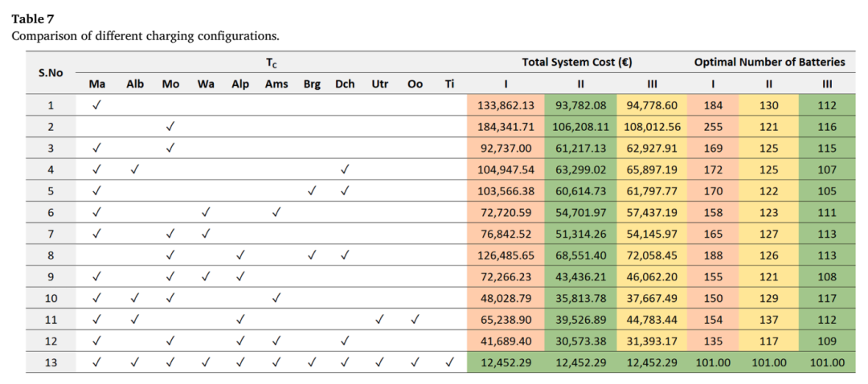Click the cost value 41,689.40
The image size is (868, 384).
point(506,341)
